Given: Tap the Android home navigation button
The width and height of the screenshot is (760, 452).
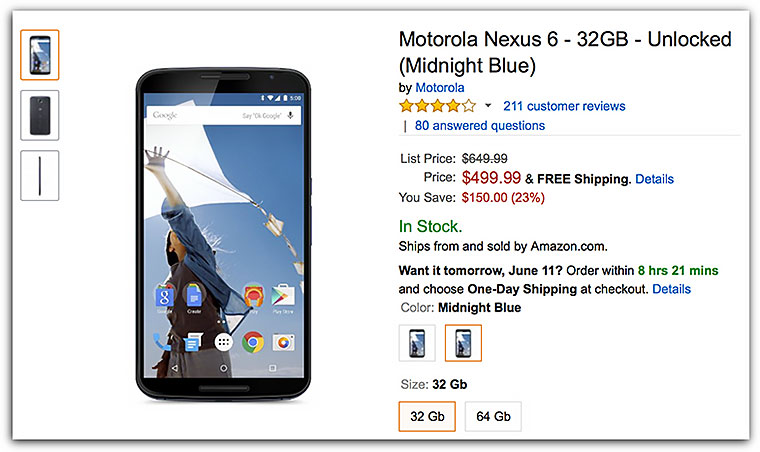Looking at the screenshot, I should (223, 368).
